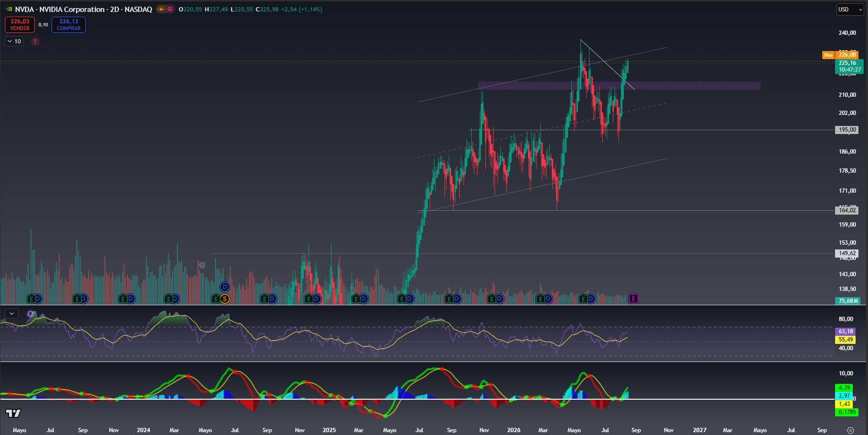The image size is (868, 435).
Task: Click the 0,10 spread value
Action: (43, 25)
